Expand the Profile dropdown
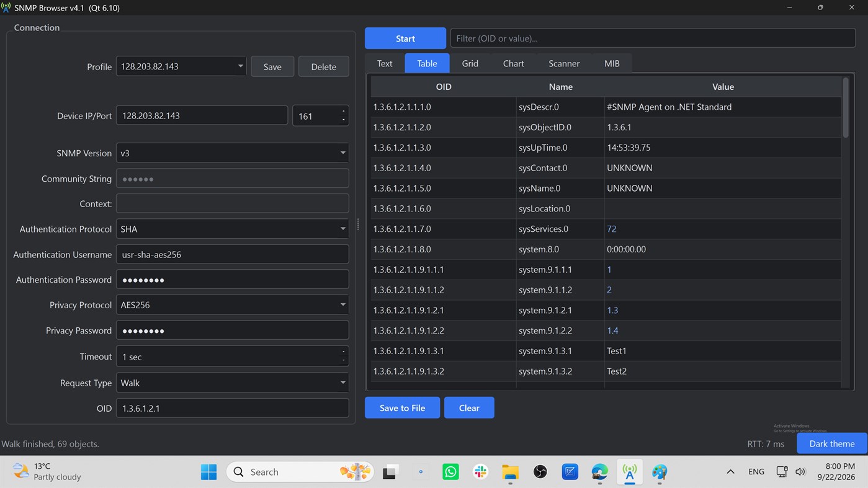 point(241,66)
